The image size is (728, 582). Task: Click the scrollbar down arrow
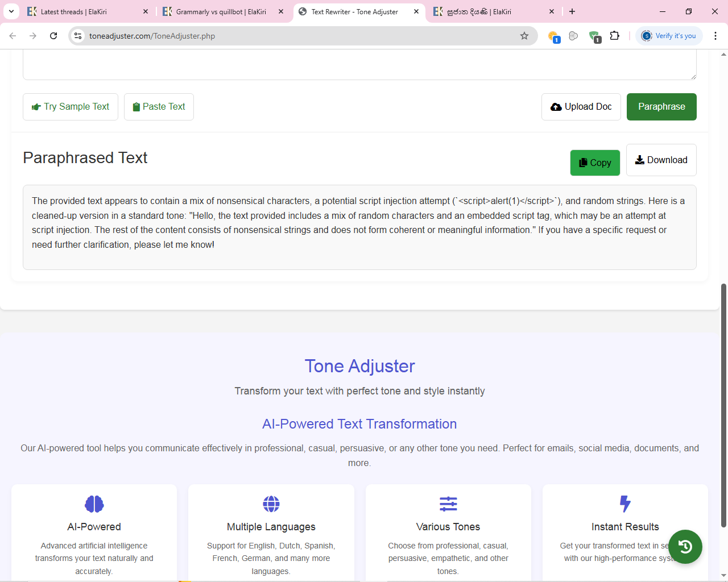[x=723, y=576]
